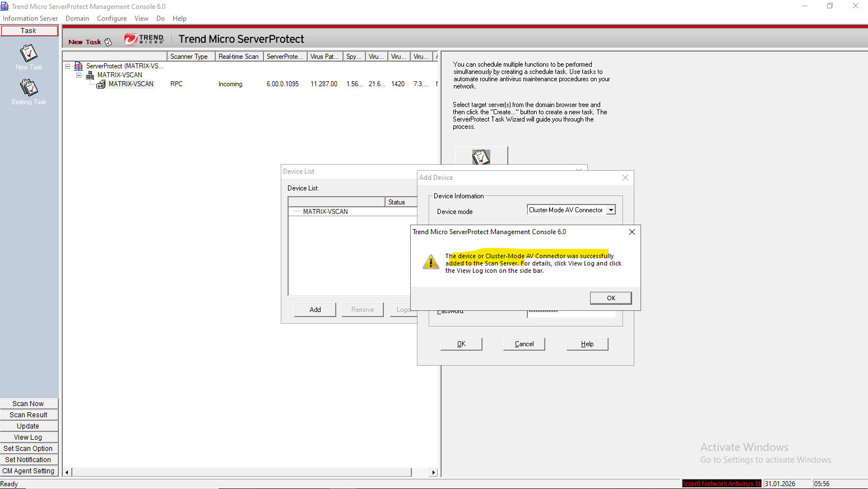868x489 pixels.
Task: Click the console app icon in title bar
Action: (4, 6)
